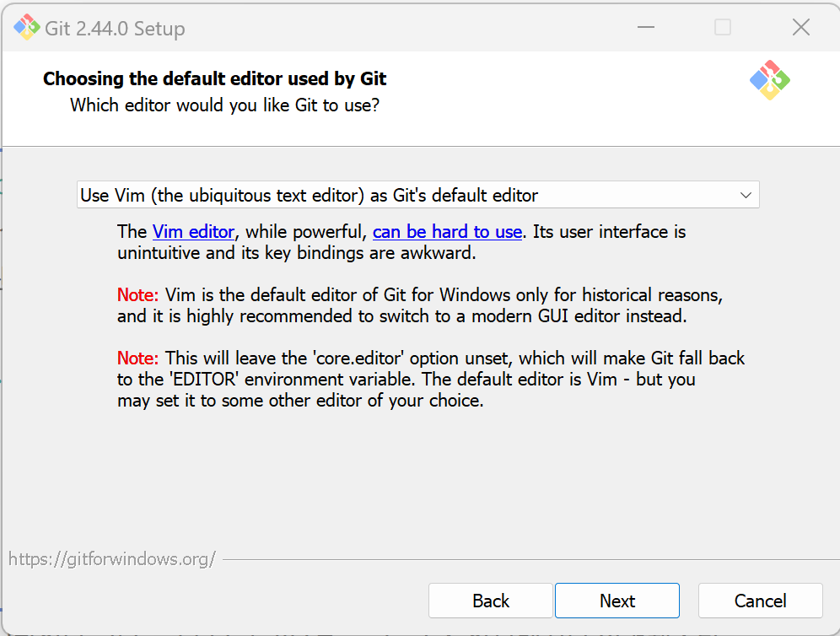Click heading 'Choosing the default editor used by Git'
840x636 pixels.
click(214, 78)
